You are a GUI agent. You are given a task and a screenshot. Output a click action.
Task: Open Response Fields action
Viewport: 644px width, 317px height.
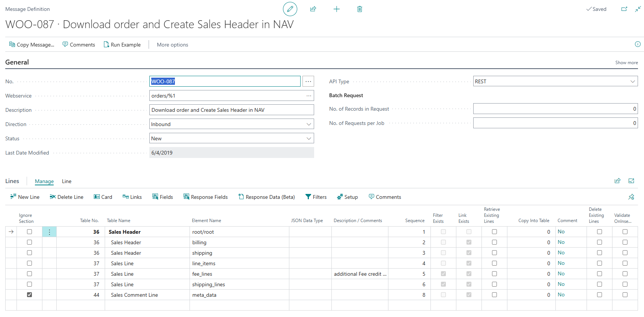click(x=206, y=197)
